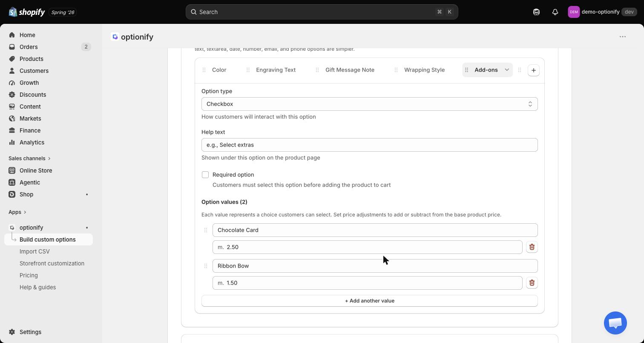Delete the Chocolate Card value
Screen dimensions: 644x343
click(532, 247)
